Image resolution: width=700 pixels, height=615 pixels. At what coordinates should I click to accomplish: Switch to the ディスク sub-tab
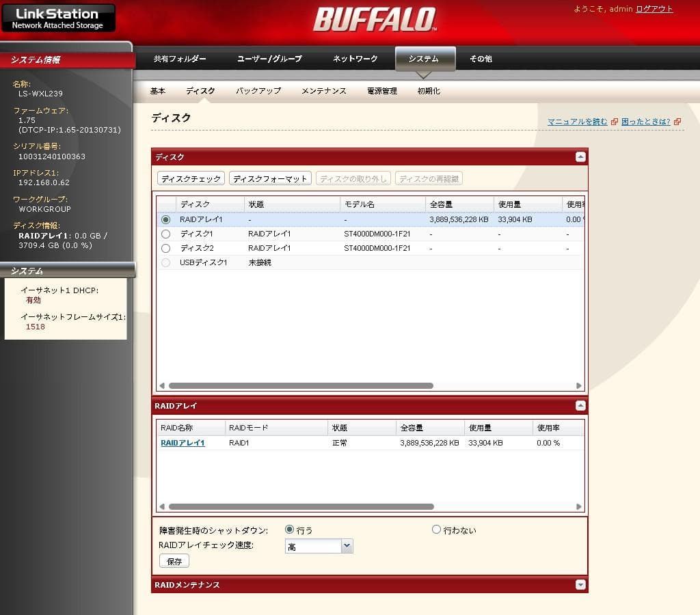200,91
